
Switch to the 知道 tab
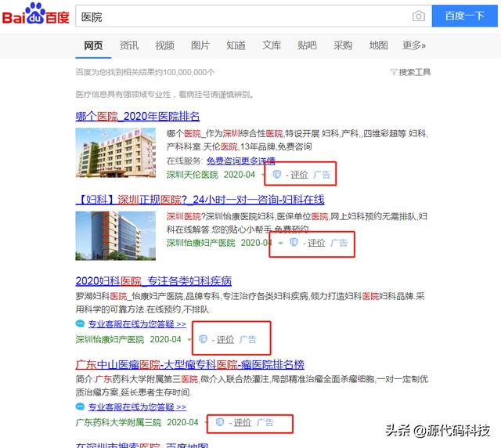click(x=236, y=45)
